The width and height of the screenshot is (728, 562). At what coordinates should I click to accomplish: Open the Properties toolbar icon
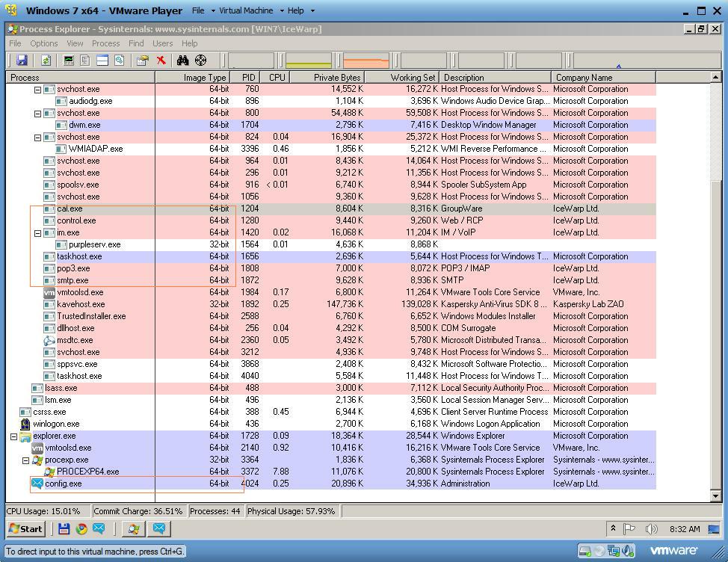143,61
